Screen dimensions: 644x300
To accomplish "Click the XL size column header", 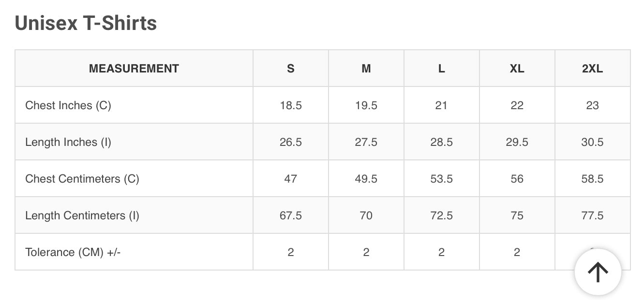I will [517, 69].
